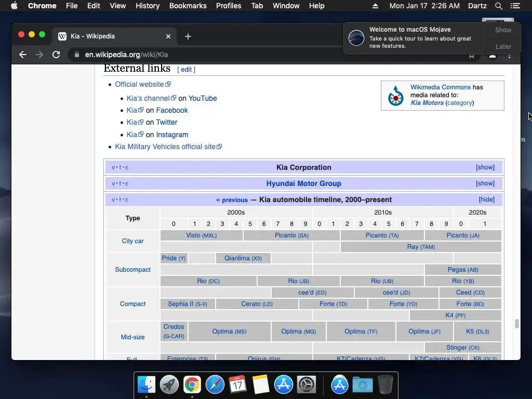Click the Chrome icon in the dock
The height and width of the screenshot is (399, 532).
192,385
